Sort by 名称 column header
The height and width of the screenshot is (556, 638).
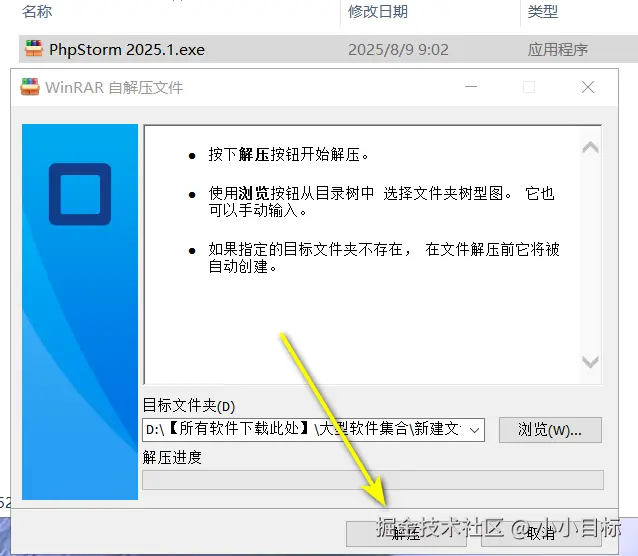pyautogui.click(x=37, y=11)
